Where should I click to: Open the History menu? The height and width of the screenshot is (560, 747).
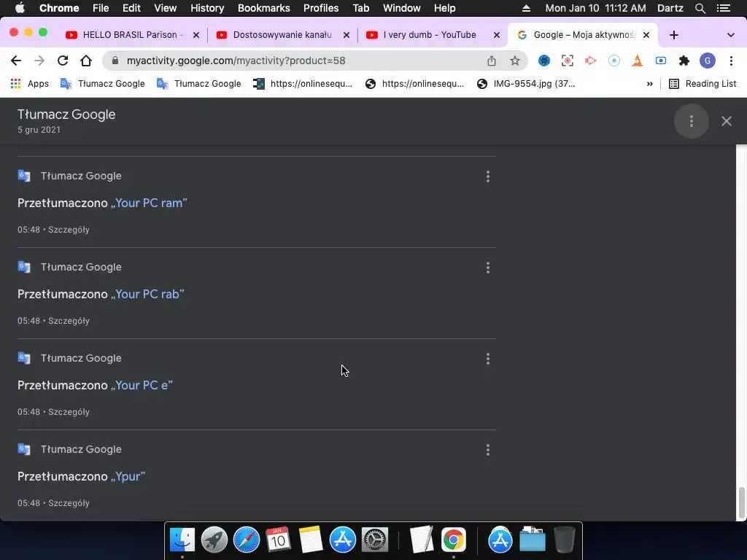[207, 8]
